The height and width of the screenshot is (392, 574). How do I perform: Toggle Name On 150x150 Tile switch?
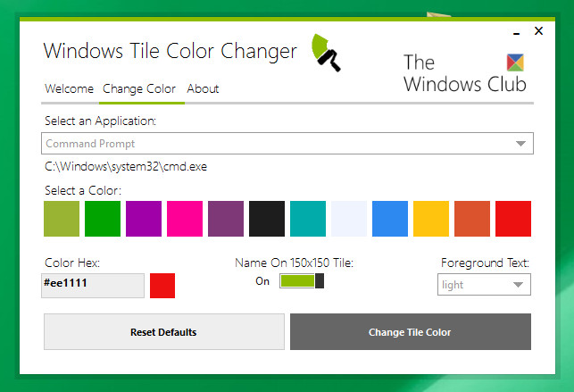pyautogui.click(x=302, y=281)
